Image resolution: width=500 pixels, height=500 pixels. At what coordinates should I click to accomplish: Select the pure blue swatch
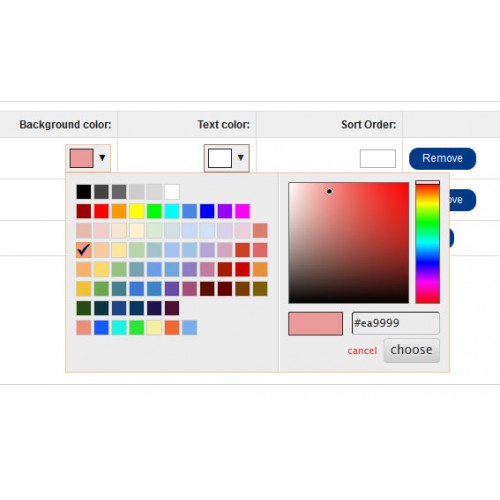pyautogui.click(x=207, y=211)
